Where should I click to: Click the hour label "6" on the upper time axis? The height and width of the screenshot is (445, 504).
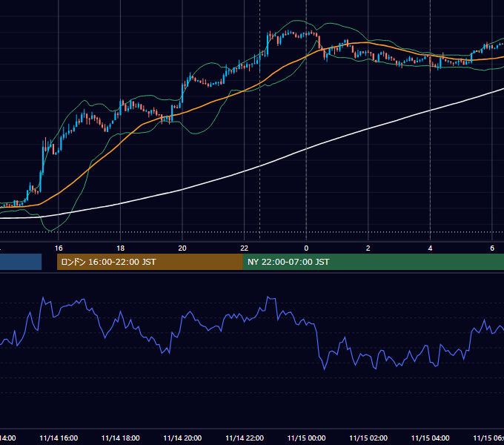point(492,248)
